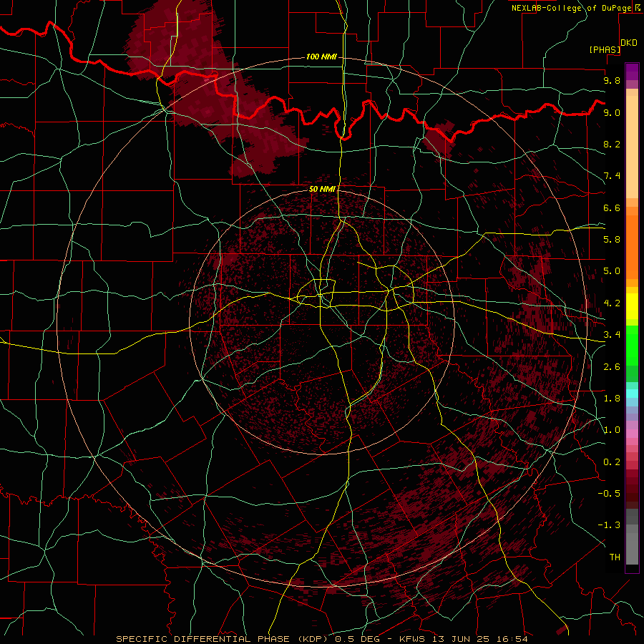Click the 8.2 scale value
This screenshot has width=644, height=644.
612,144
